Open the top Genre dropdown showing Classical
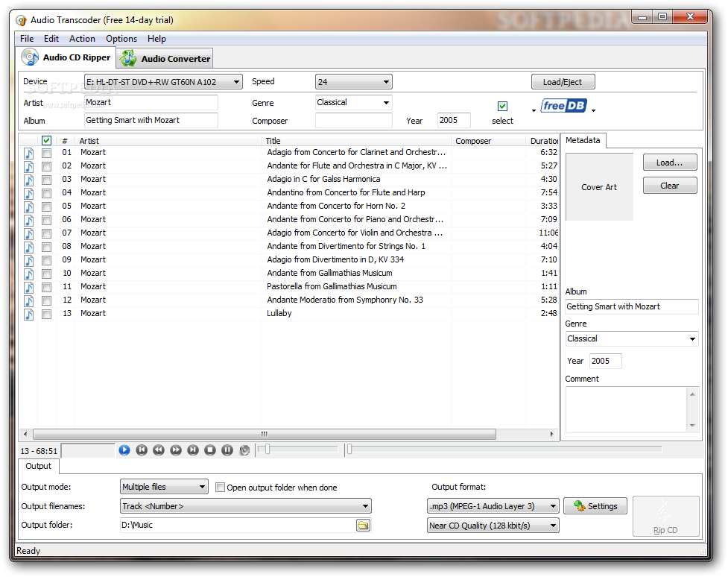The width and height of the screenshot is (728, 577). click(354, 102)
